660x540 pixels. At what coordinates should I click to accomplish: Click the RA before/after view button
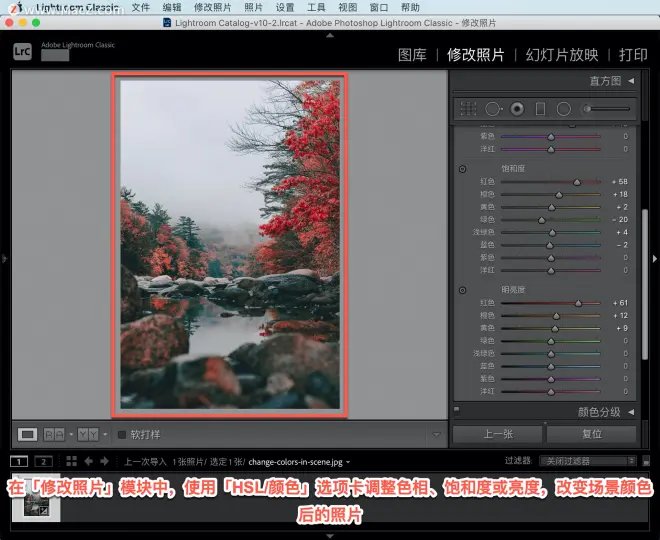pyautogui.click(x=54, y=434)
